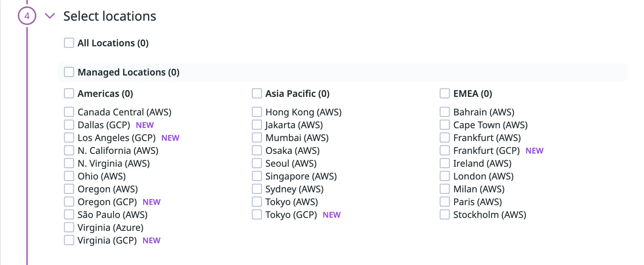Collapse the Select locations section chevron
This screenshot has height=265, width=644.
50,16
